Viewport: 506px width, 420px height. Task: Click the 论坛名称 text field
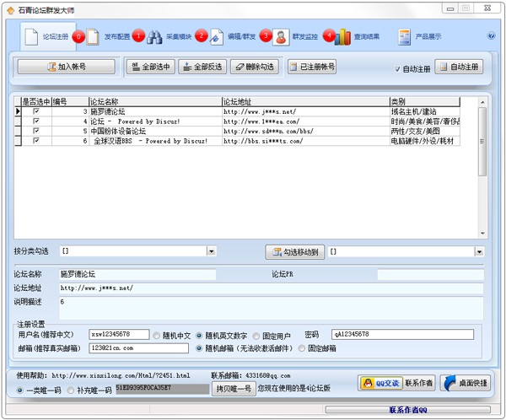tap(137, 274)
